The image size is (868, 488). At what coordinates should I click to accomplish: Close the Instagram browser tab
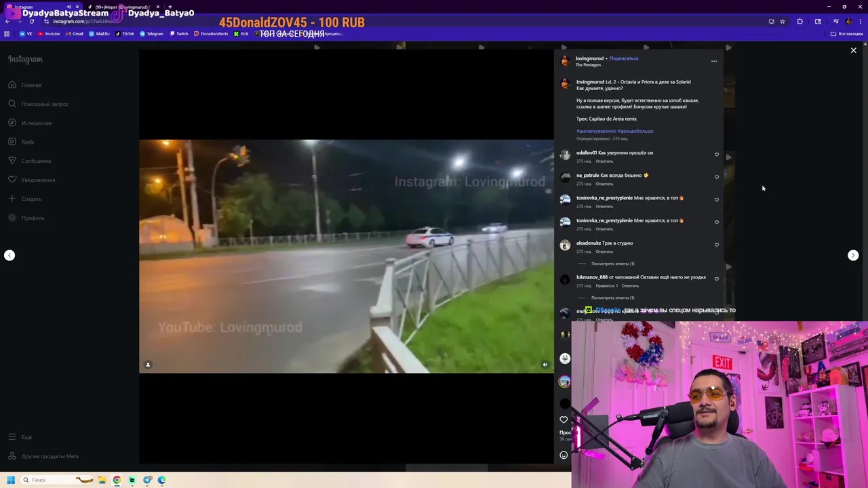point(77,7)
